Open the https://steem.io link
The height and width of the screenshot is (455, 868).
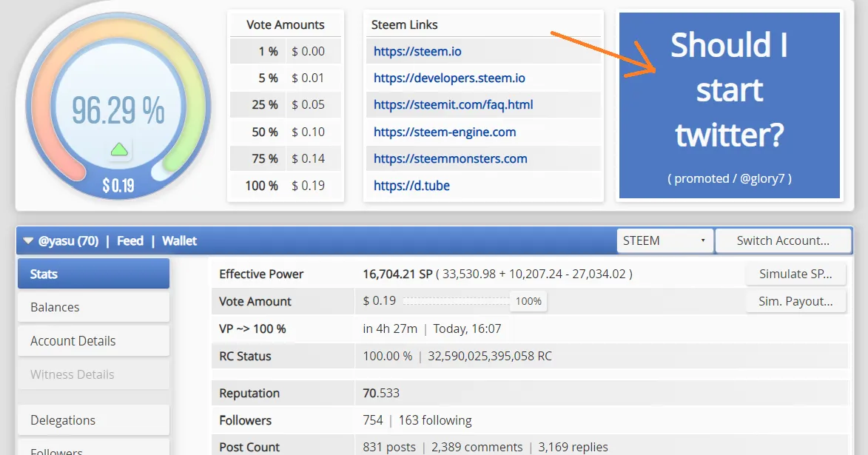(x=417, y=52)
